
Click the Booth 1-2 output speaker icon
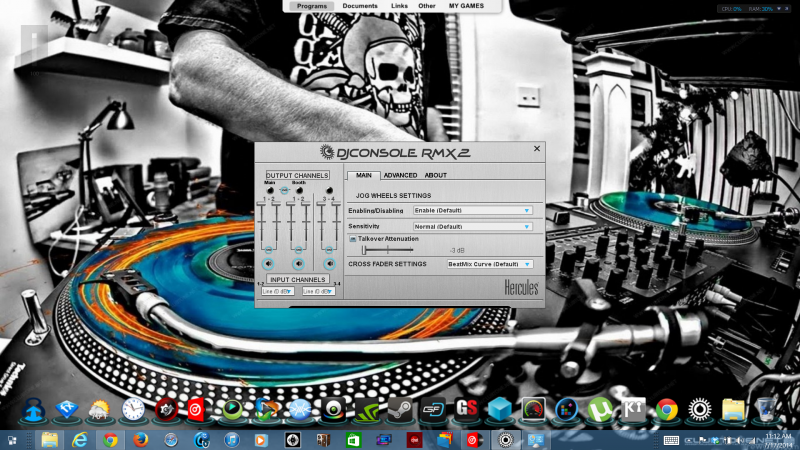pos(298,264)
